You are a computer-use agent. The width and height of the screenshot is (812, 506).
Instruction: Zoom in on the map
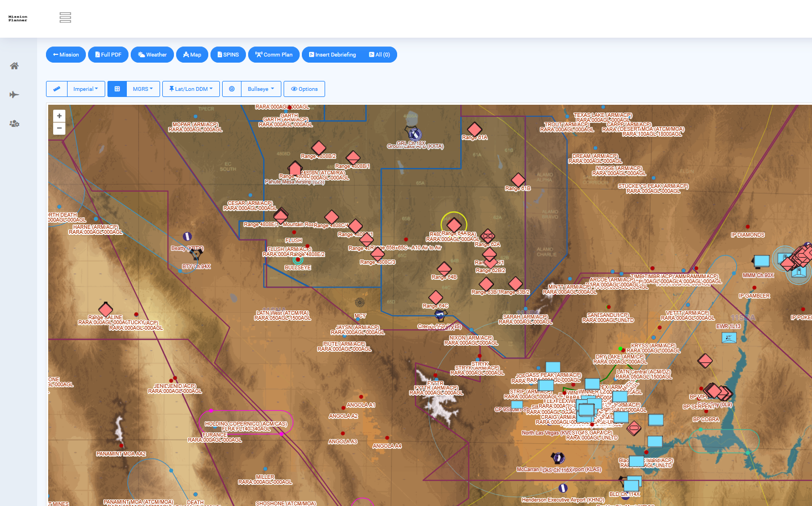pos(59,116)
